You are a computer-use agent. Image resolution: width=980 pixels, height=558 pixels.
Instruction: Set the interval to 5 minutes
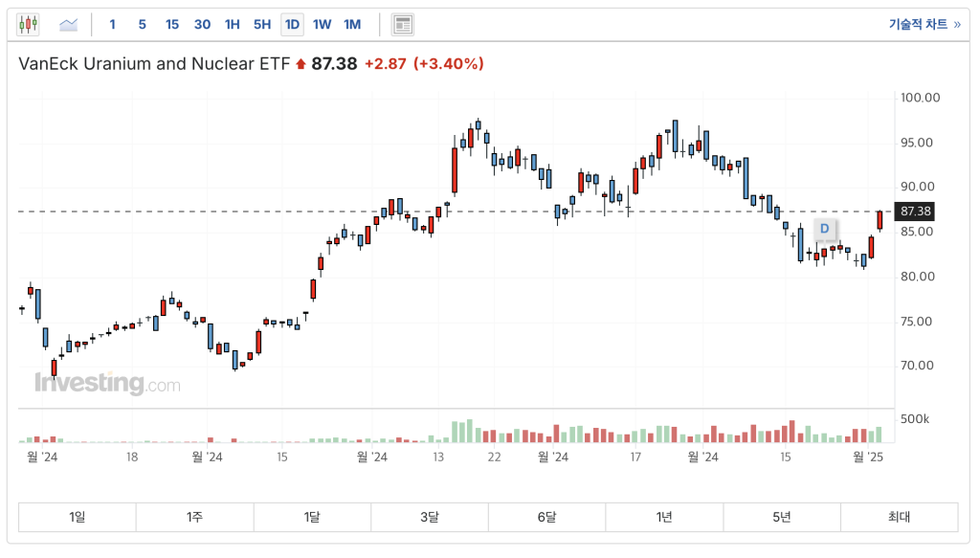142,24
